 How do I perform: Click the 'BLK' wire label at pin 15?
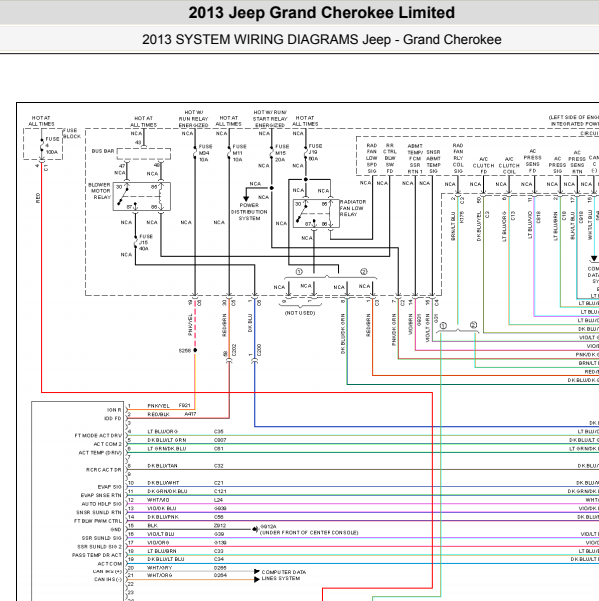(x=152, y=526)
